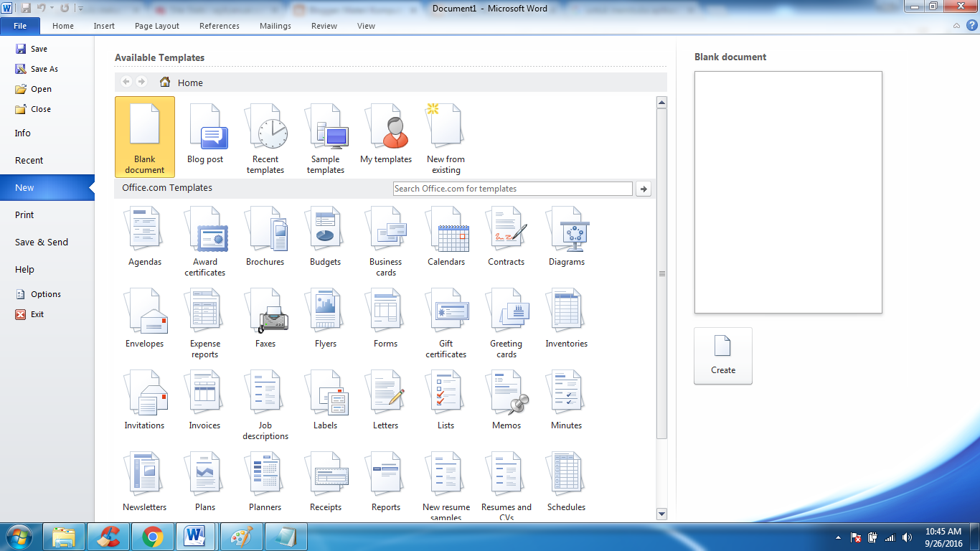The image size is (980, 551).
Task: Select the Invoices template folder
Action: point(205,400)
